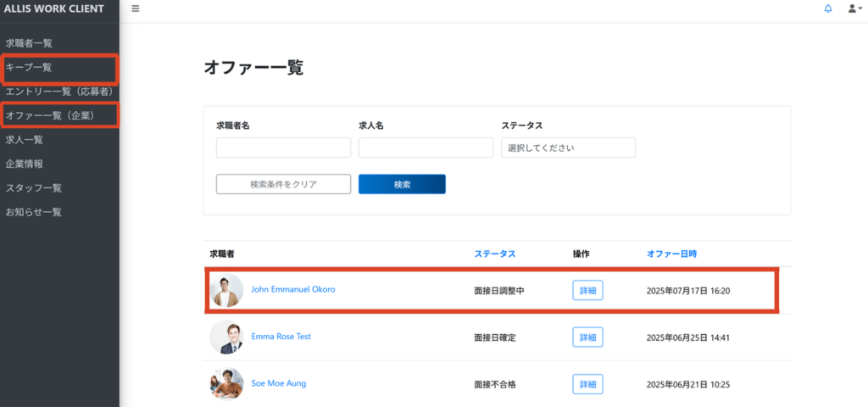Image resolution: width=868 pixels, height=407 pixels.
Task: Open the Soe Moe Aung name link
Action: (278, 383)
